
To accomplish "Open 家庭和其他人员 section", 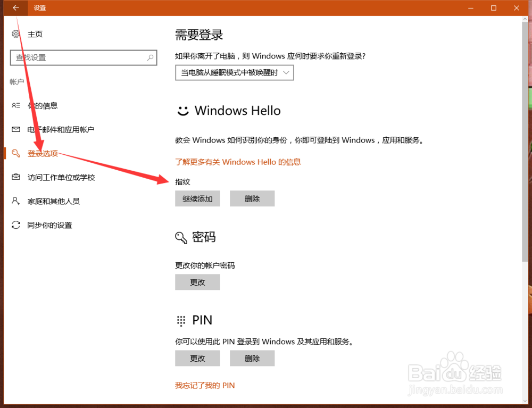I will coord(54,202).
